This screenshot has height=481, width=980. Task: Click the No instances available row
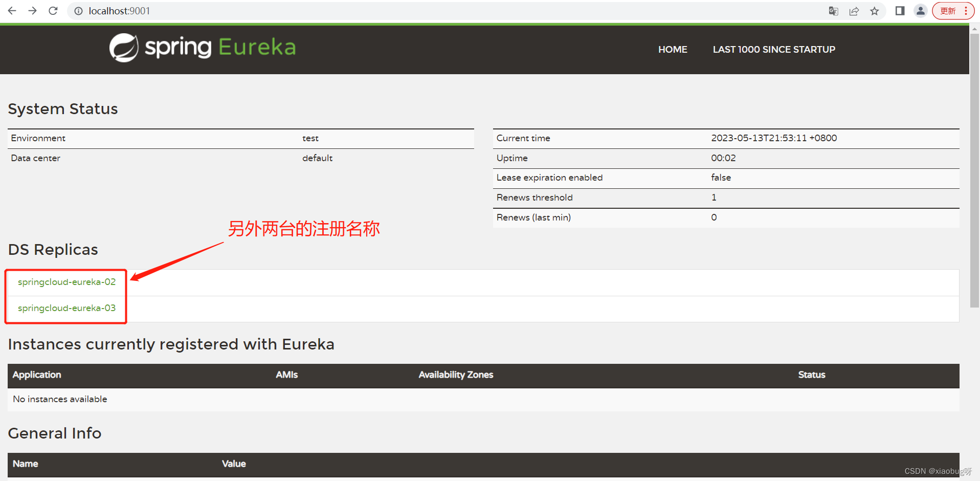point(60,399)
